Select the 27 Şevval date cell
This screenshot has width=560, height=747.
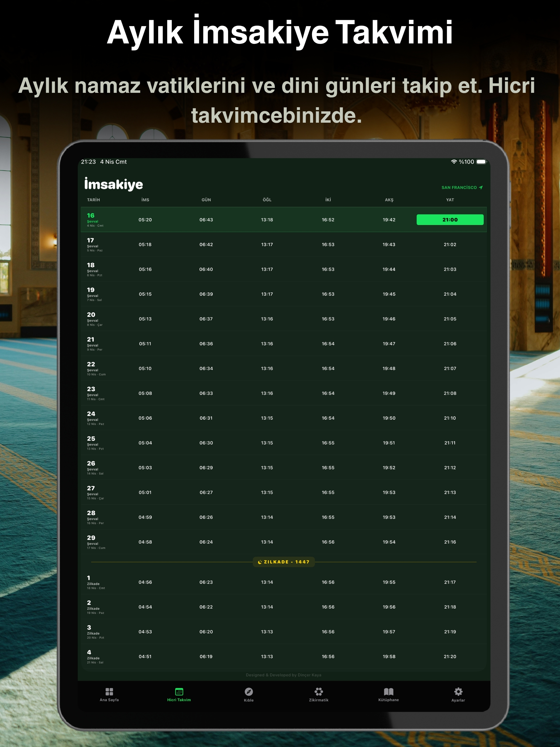pyautogui.click(x=96, y=492)
